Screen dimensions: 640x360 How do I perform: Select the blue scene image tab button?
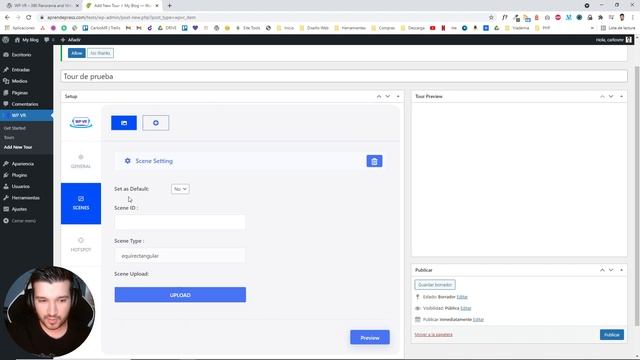(124, 123)
